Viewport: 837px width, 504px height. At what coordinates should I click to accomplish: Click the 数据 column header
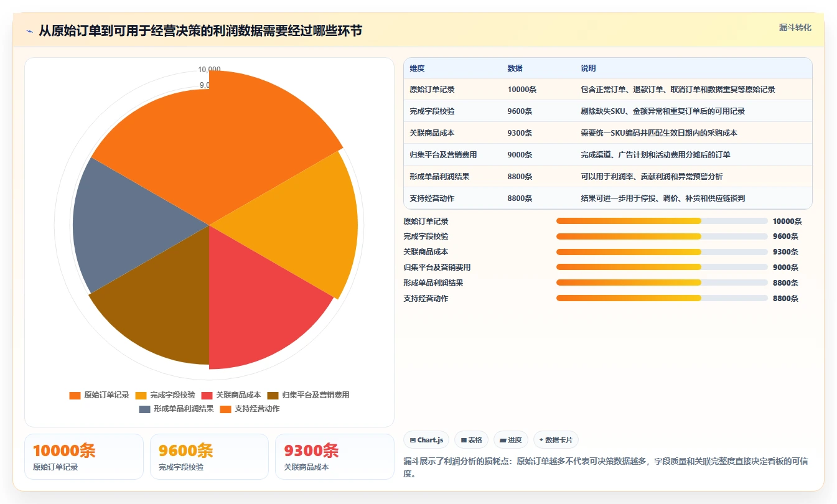pos(515,68)
